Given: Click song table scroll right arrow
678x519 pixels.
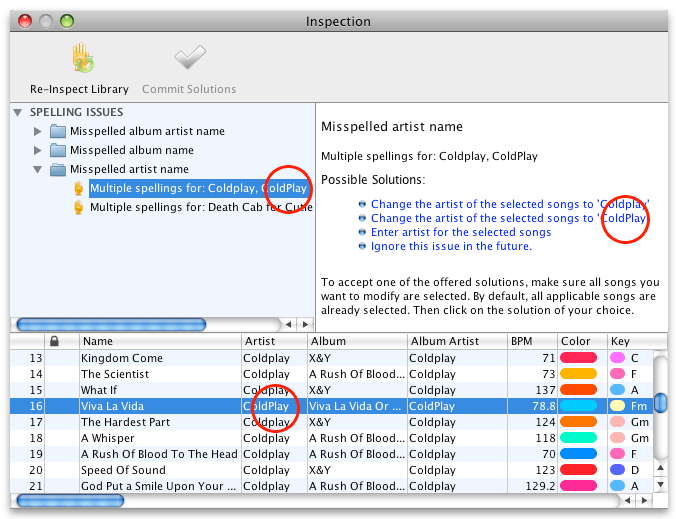Looking at the screenshot, I should point(645,501).
